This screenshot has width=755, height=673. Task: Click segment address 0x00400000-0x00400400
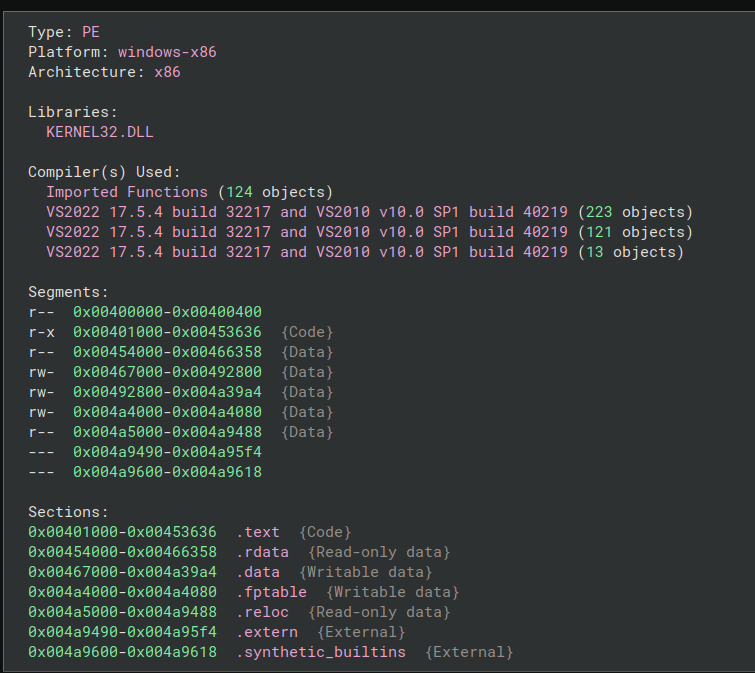click(x=167, y=312)
